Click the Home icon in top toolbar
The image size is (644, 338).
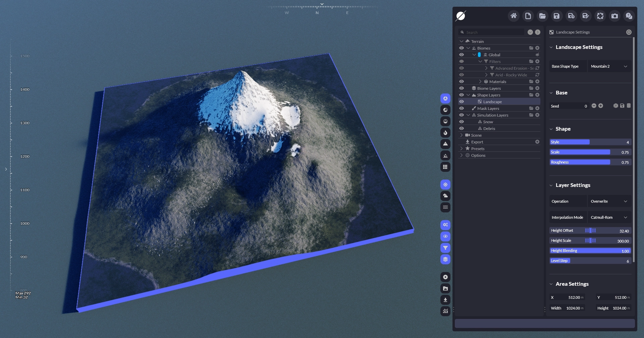coord(514,16)
